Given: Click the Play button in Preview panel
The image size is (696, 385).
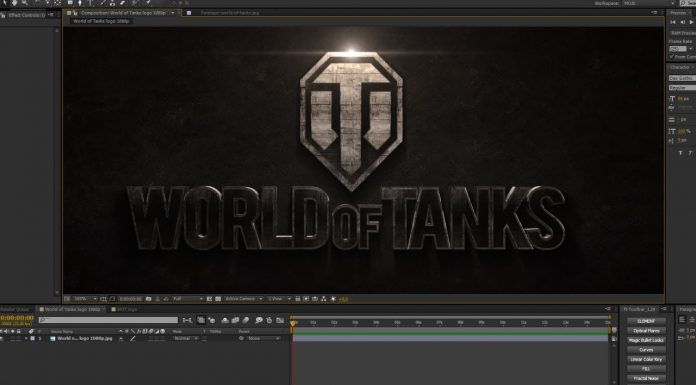Looking at the screenshot, I should point(692,22).
